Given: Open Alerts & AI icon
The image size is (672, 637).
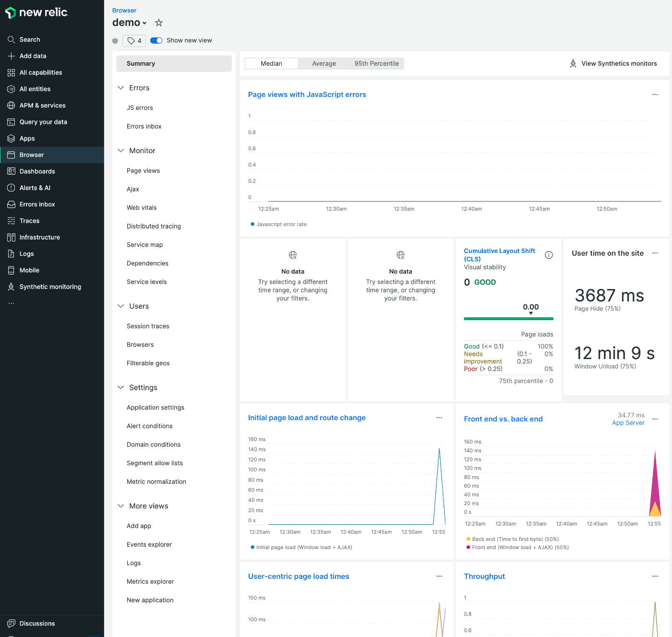Looking at the screenshot, I should [11, 188].
